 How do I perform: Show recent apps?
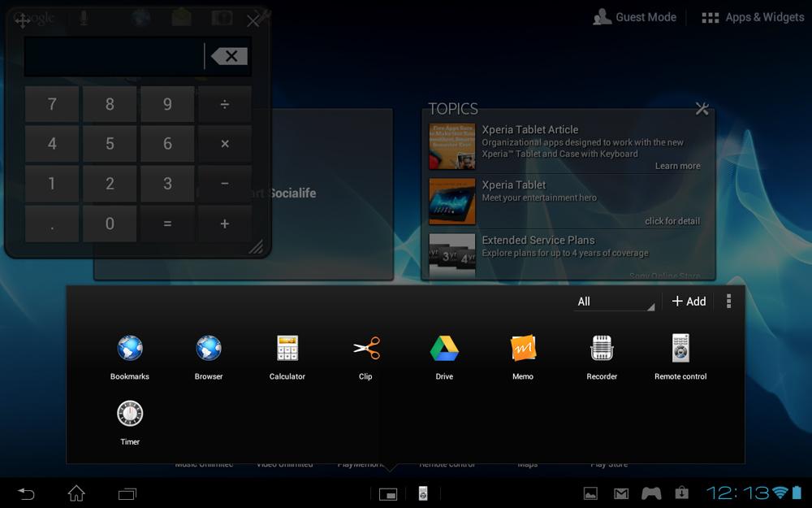click(x=127, y=494)
